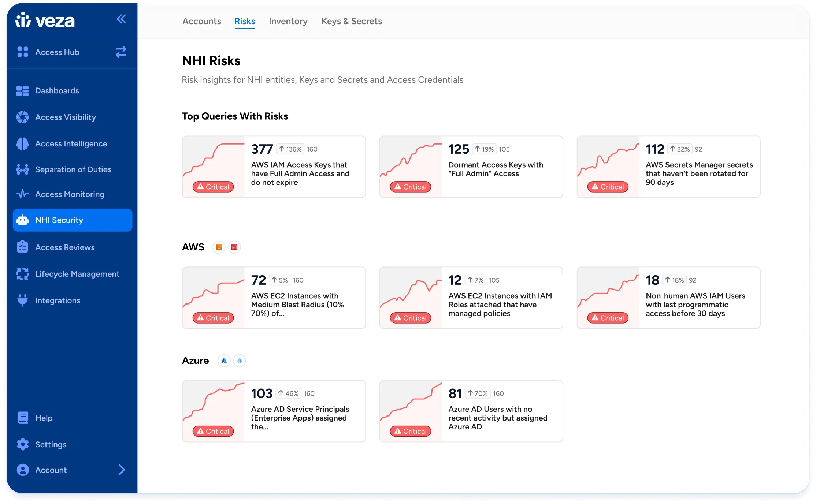Open the Help link in sidebar
The image size is (816, 504).
[x=44, y=418]
